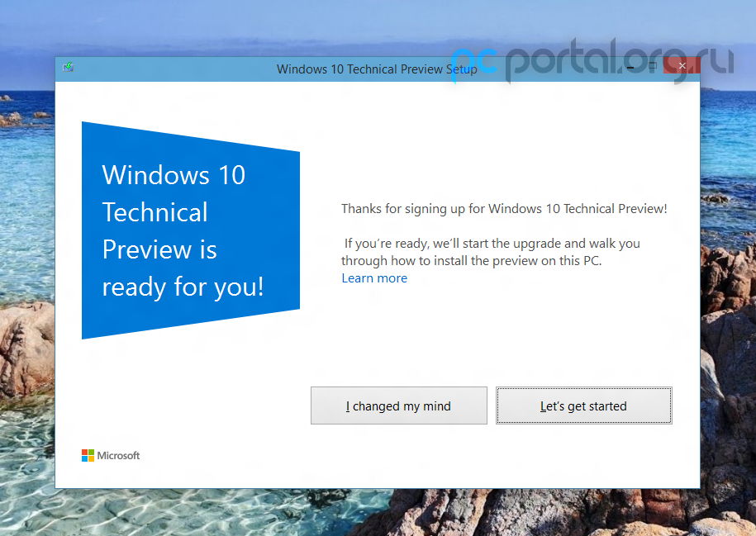Open the Learn more link
The width and height of the screenshot is (756, 536).
(374, 278)
